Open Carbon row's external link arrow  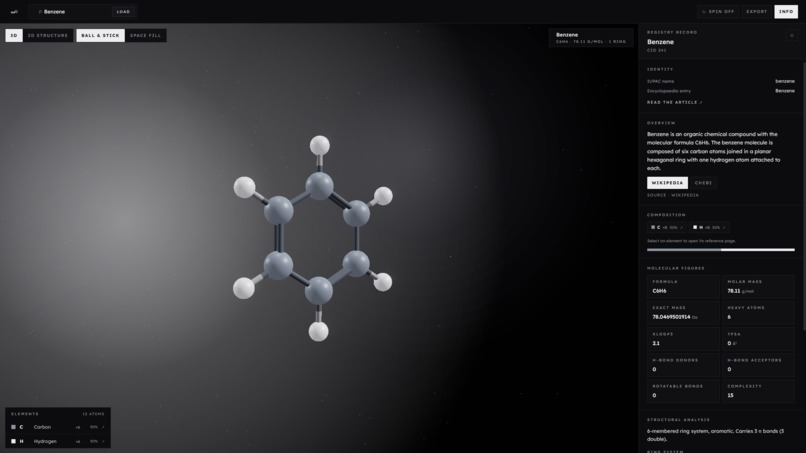pos(103,427)
